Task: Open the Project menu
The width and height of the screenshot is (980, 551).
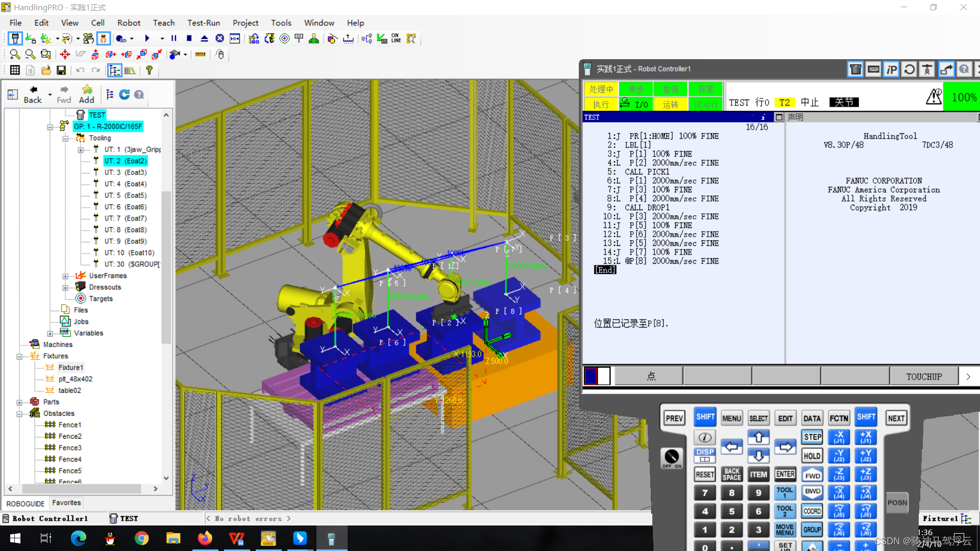Action: click(x=246, y=23)
